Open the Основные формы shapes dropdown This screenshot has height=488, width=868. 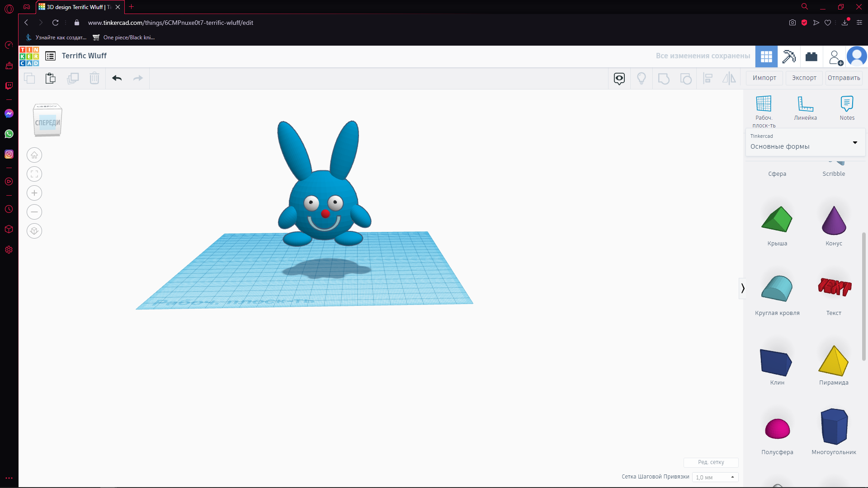coord(805,143)
